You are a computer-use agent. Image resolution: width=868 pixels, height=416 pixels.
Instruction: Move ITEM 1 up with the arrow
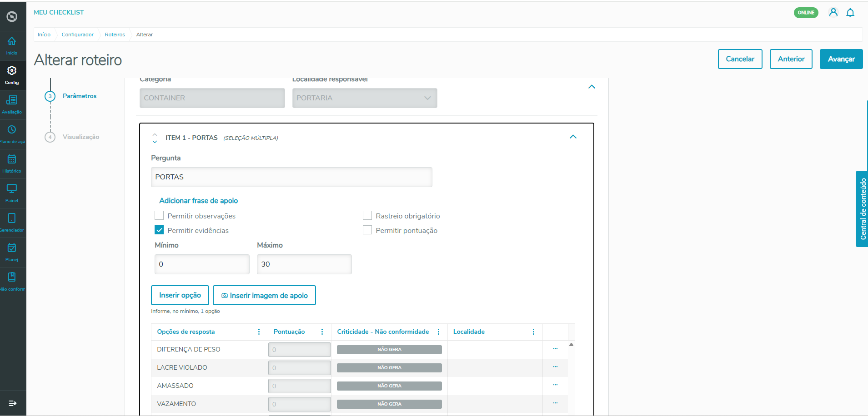pos(155,134)
